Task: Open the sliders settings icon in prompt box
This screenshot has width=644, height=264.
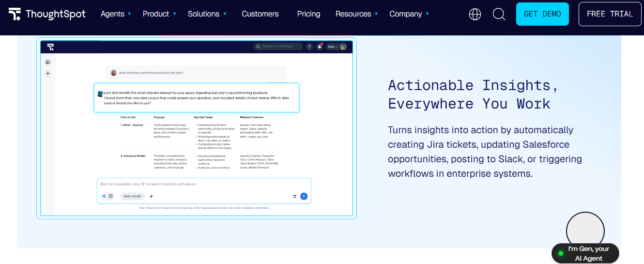Action: [x=294, y=196]
